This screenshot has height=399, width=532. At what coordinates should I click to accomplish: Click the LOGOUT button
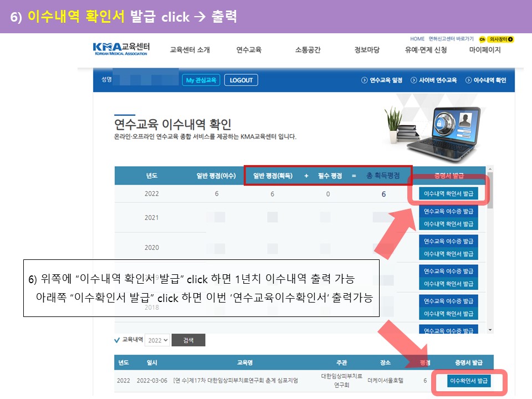pos(241,80)
